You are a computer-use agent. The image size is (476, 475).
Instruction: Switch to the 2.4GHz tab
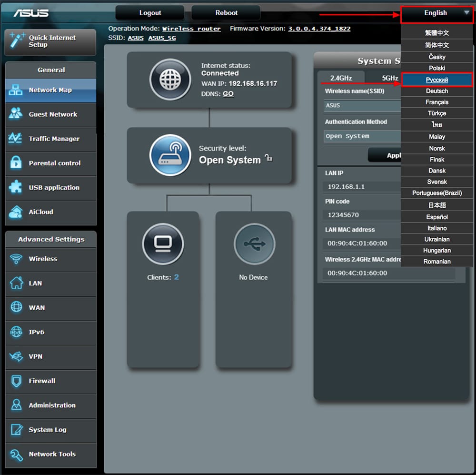pyautogui.click(x=341, y=78)
